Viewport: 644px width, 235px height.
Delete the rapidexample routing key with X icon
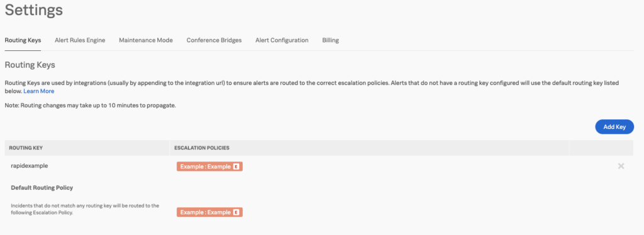click(621, 166)
